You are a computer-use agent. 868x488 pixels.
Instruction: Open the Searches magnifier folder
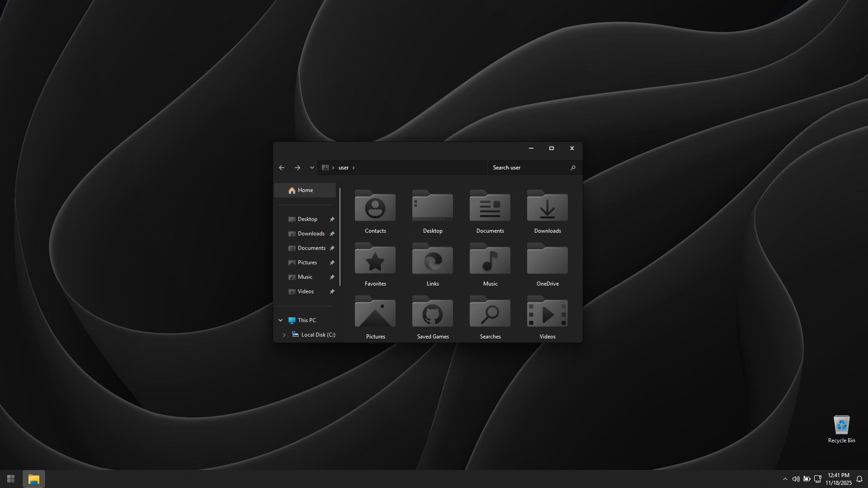(x=490, y=312)
